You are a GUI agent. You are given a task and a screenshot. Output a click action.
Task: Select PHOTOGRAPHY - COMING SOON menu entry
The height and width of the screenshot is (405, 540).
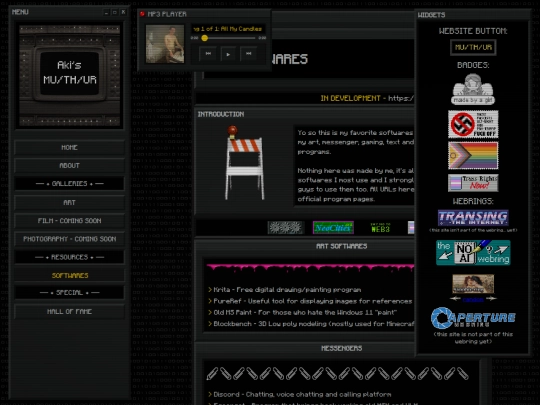[x=69, y=239]
